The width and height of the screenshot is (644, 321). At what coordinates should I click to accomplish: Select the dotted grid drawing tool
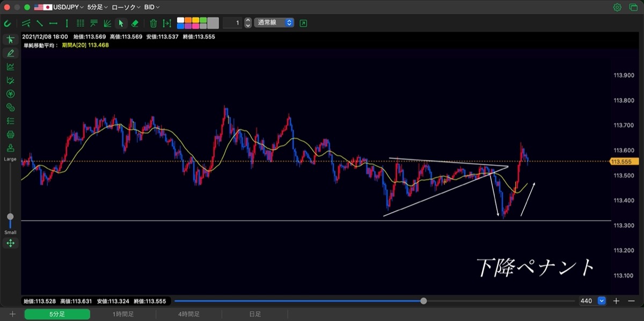[80, 23]
